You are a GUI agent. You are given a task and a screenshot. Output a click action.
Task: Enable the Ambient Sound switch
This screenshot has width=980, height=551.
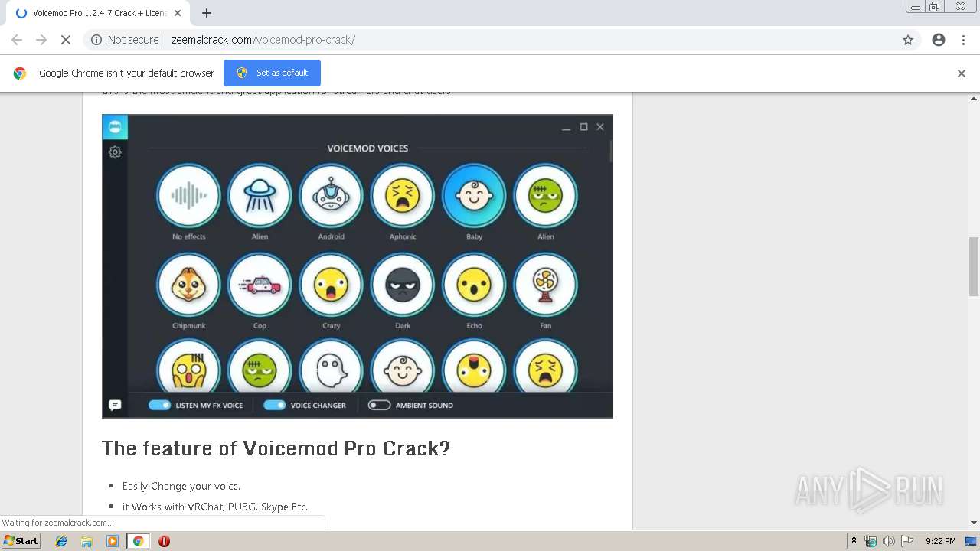click(x=379, y=405)
